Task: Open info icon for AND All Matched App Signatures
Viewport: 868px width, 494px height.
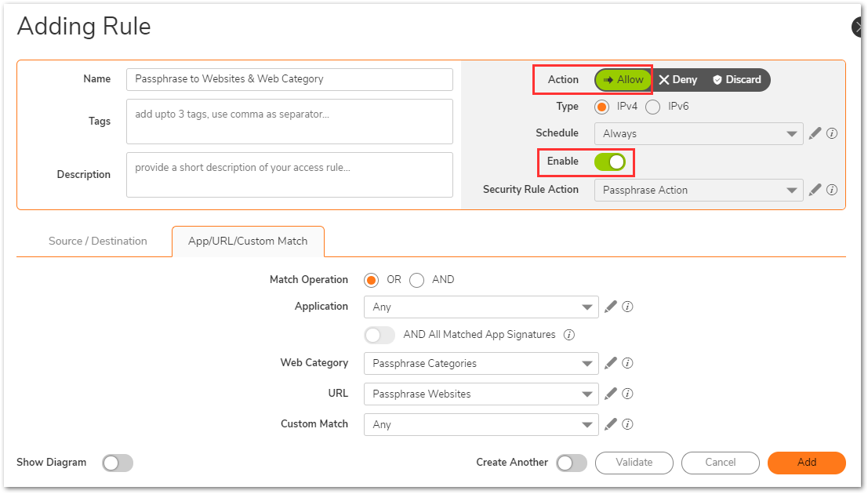Action: coord(569,335)
